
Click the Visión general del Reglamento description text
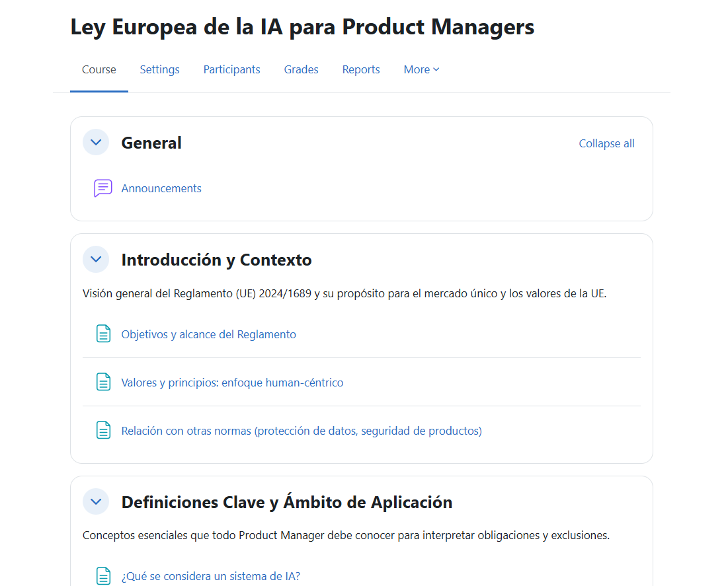coord(344,294)
